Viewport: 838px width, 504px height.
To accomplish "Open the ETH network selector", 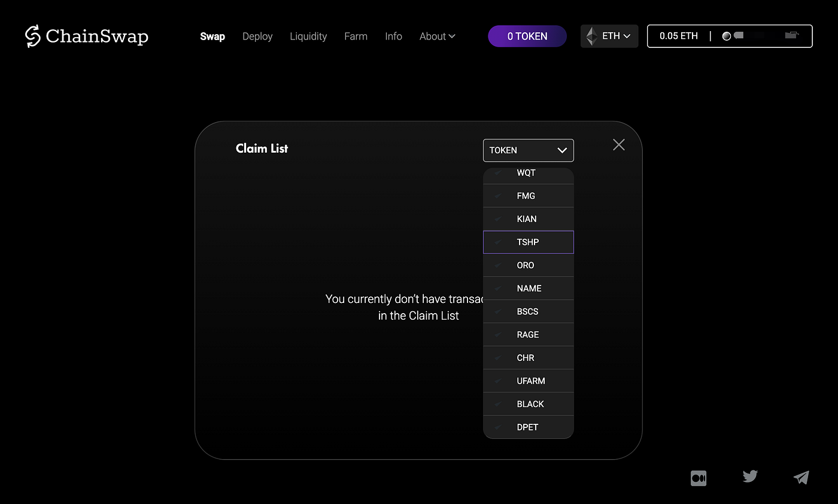I will pyautogui.click(x=609, y=36).
